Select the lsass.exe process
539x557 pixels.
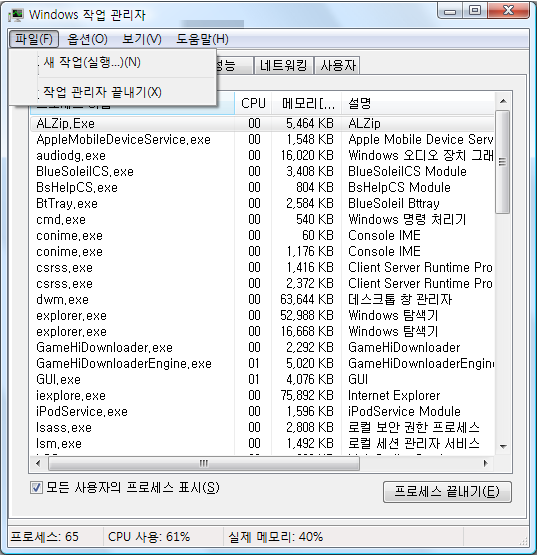point(262,427)
